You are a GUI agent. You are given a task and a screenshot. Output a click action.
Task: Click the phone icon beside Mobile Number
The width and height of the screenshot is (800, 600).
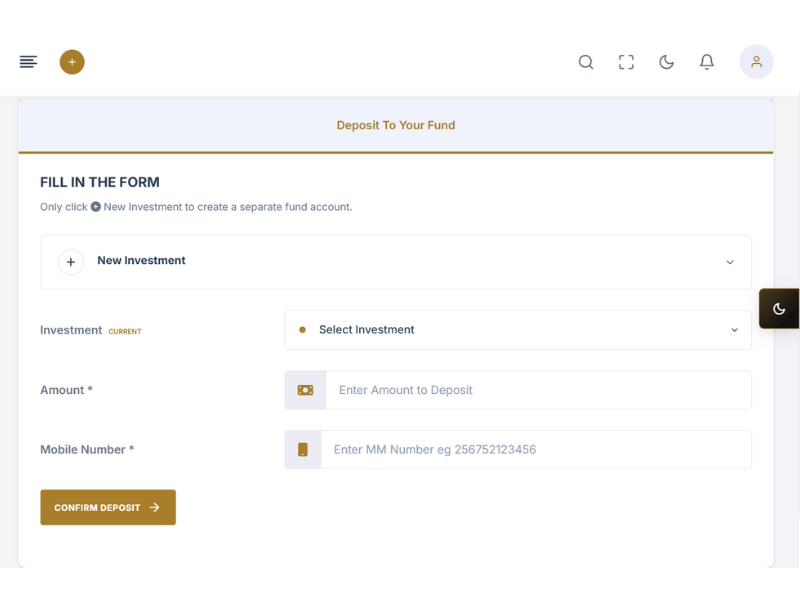click(303, 450)
